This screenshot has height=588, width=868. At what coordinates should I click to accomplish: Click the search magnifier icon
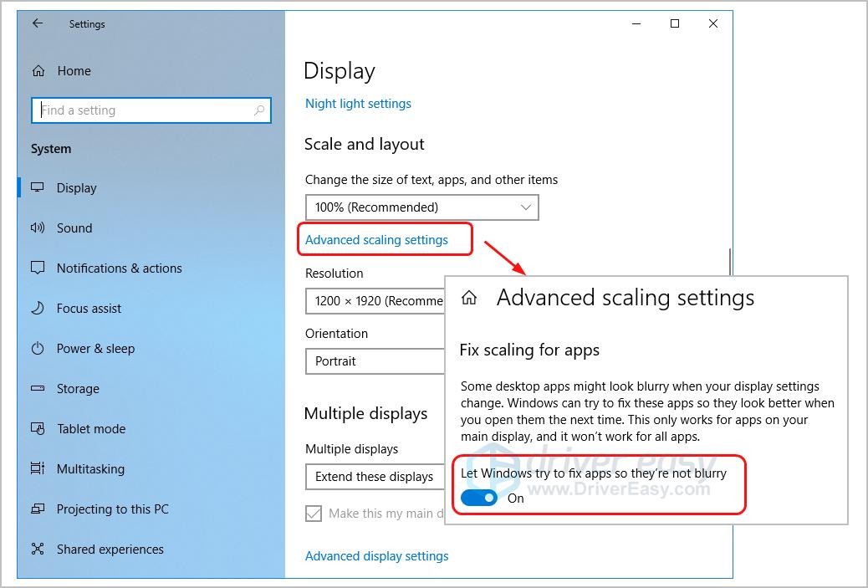click(259, 110)
